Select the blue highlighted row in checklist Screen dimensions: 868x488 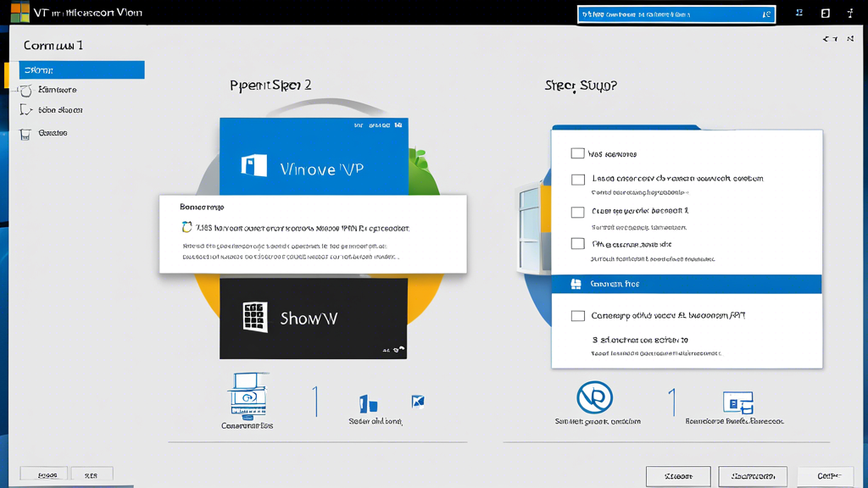[686, 284]
